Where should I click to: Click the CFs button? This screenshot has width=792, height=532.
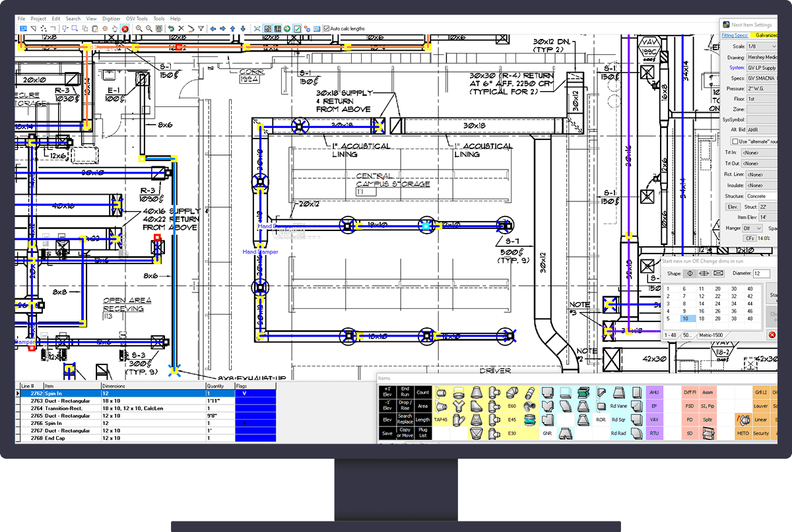750,238
